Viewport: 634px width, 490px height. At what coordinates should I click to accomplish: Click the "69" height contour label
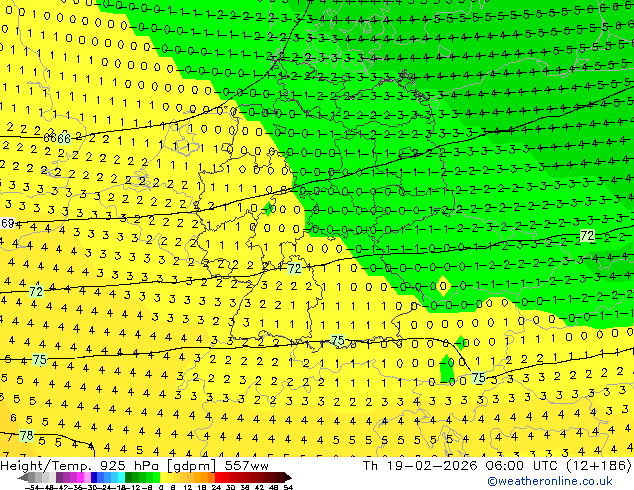tap(8, 223)
